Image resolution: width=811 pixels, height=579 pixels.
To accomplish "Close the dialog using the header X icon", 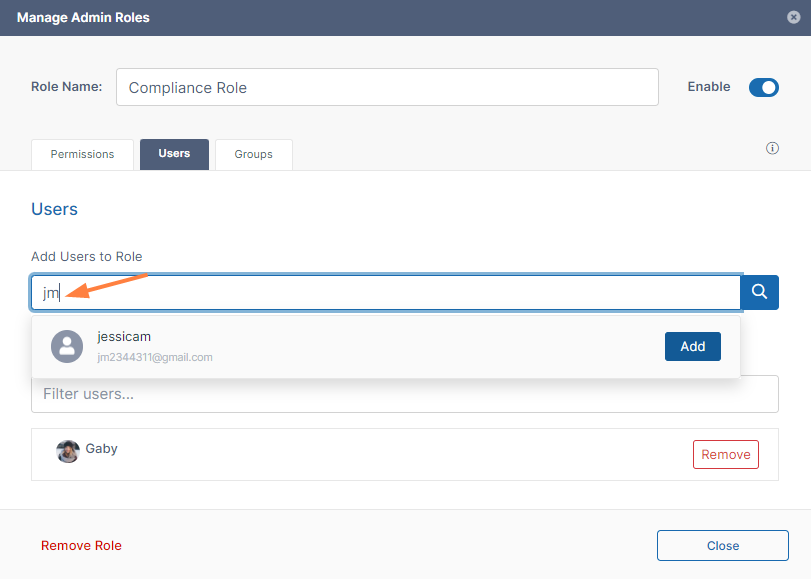I will [x=793, y=17].
